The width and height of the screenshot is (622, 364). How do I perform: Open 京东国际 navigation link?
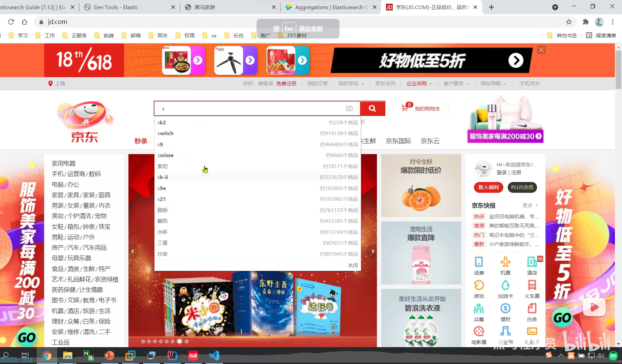click(x=398, y=141)
